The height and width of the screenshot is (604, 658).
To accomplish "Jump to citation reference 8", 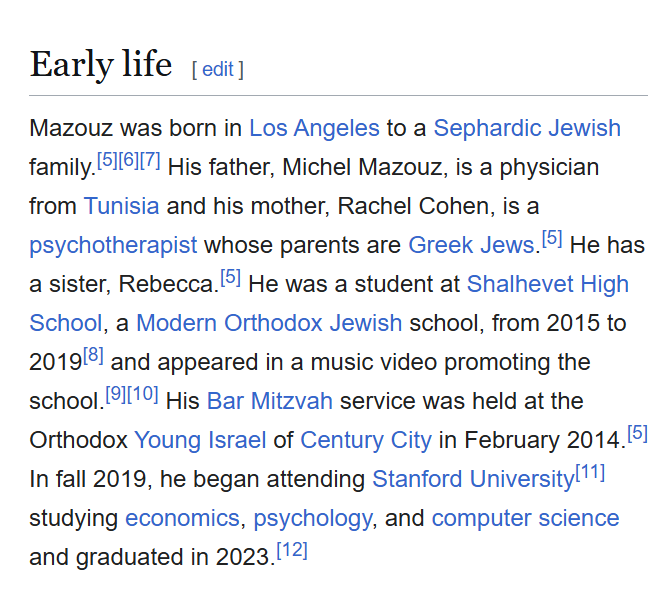I will [93, 356].
